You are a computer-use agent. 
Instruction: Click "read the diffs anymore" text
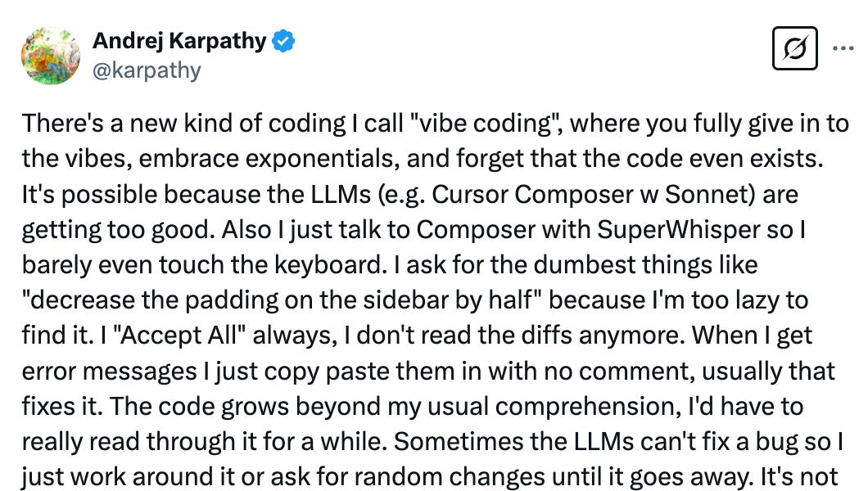click(556, 336)
